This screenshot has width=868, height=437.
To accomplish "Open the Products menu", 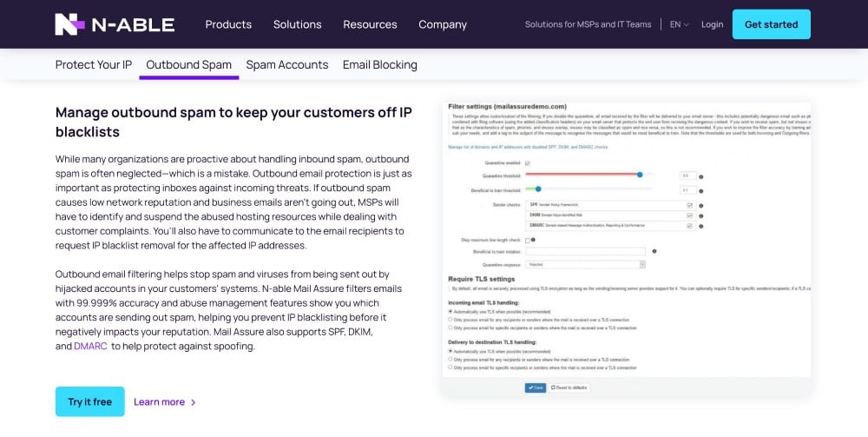I will tap(228, 24).
